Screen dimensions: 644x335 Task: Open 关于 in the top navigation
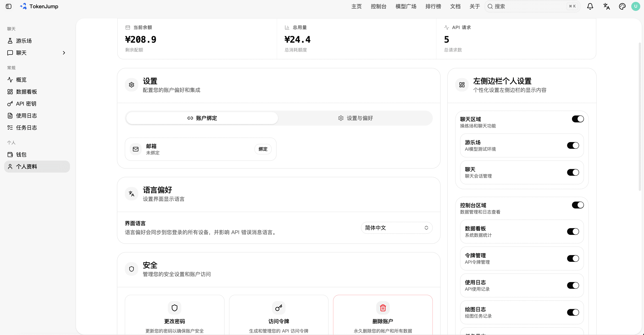pos(474,6)
